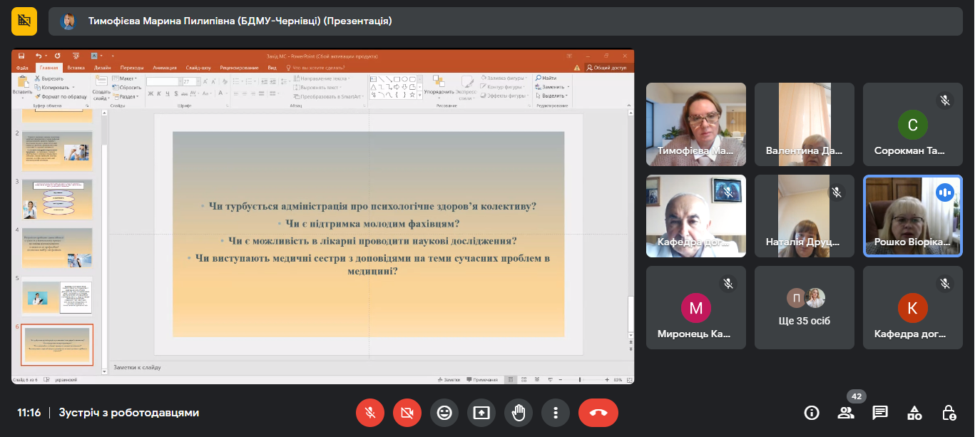980x437 pixels.
Task: Click zoom in plus in PowerPoint status bar
Action: pyautogui.click(x=607, y=380)
